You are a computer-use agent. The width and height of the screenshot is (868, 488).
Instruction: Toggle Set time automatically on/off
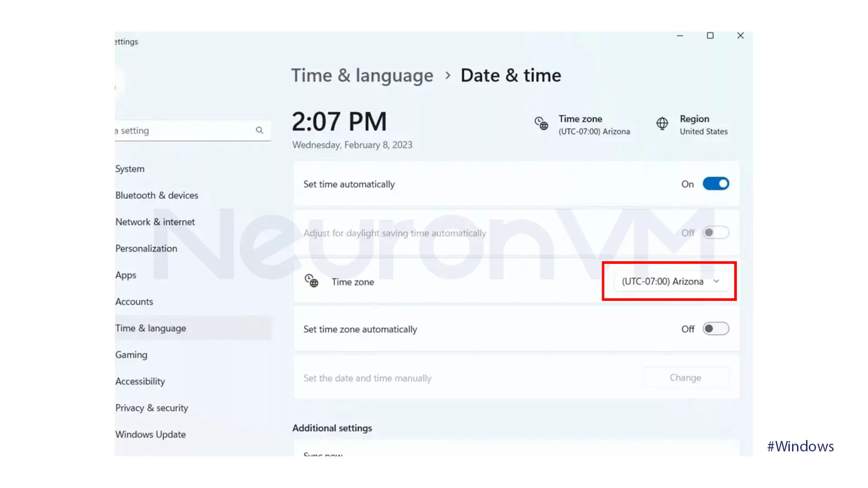[715, 183]
